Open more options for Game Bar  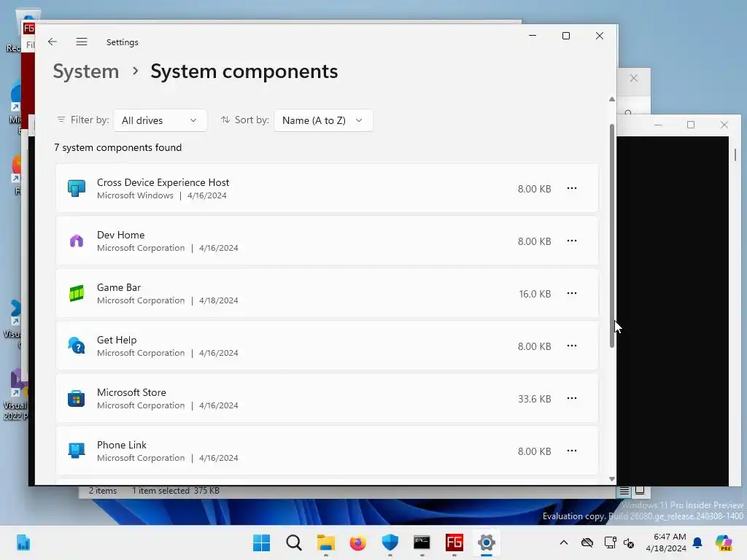point(572,293)
